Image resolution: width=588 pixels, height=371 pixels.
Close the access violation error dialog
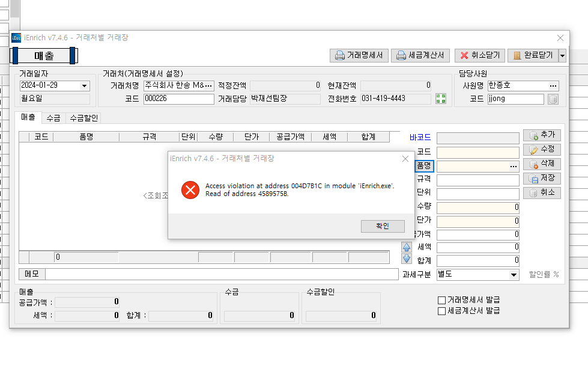point(405,159)
